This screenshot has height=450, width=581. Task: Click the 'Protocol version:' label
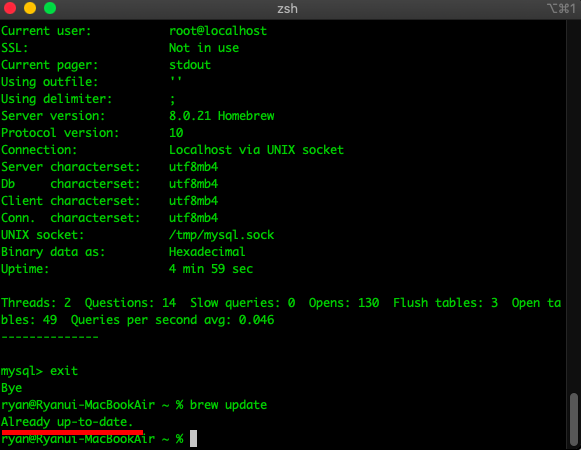click(x=60, y=133)
